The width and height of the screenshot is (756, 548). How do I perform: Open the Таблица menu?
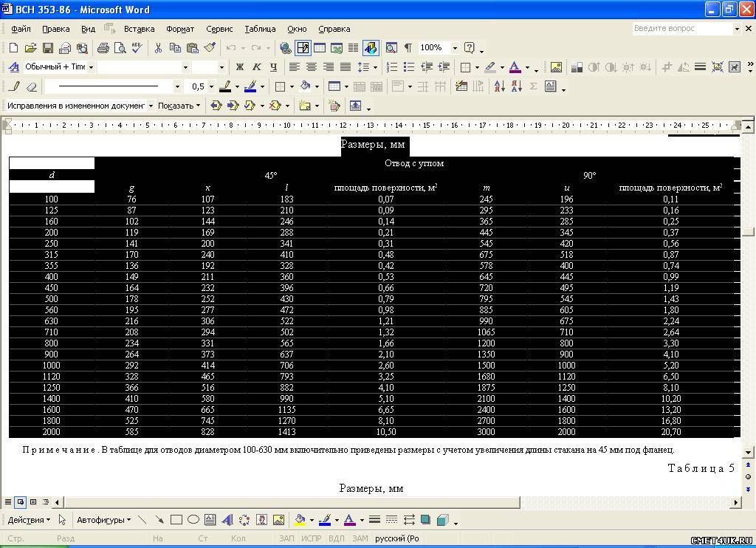point(260,29)
